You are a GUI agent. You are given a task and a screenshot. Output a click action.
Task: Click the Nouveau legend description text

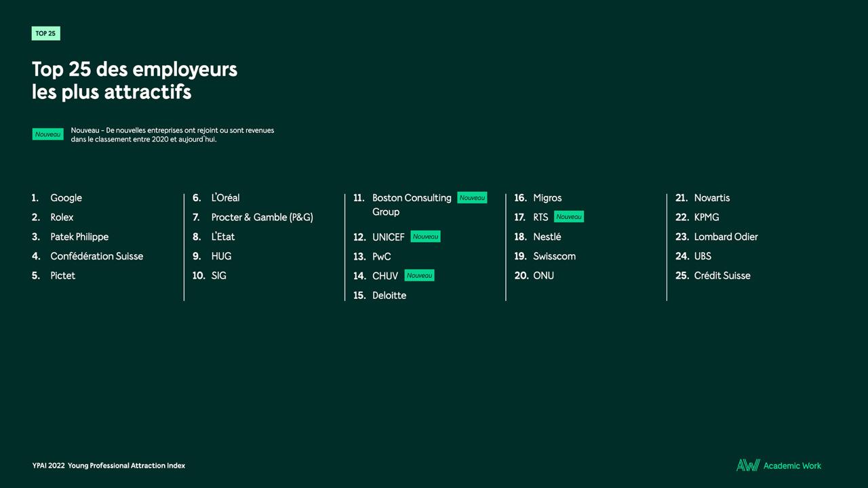[172, 134]
